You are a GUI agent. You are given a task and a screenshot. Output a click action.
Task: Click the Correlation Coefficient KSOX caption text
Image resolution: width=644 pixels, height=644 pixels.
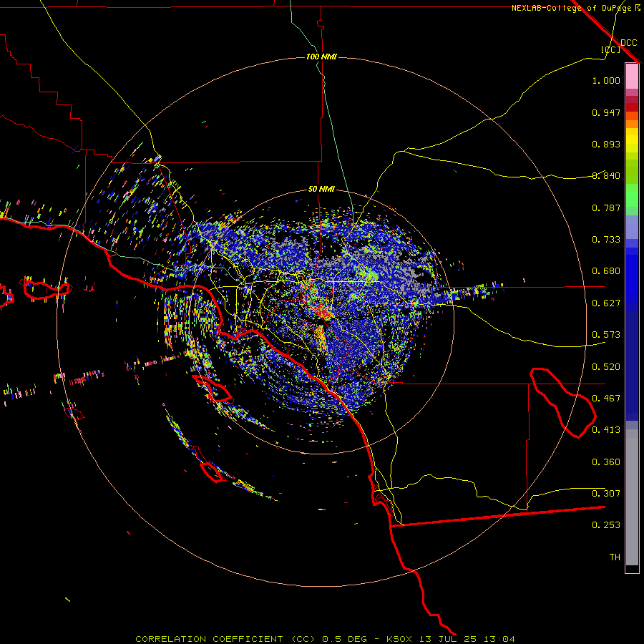(325, 639)
